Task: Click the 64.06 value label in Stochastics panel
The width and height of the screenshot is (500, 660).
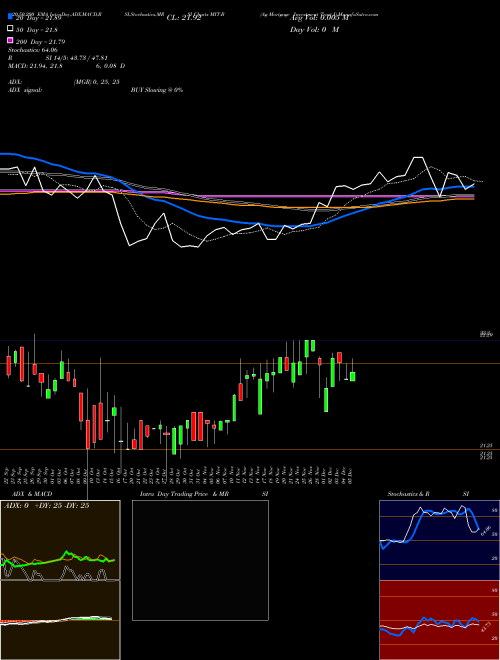Action: pos(485,530)
